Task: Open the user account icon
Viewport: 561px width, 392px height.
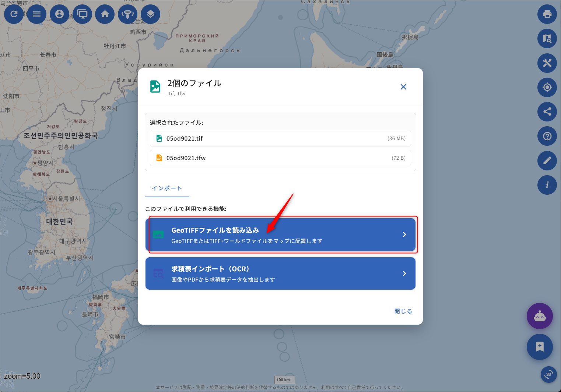Action: [59, 14]
